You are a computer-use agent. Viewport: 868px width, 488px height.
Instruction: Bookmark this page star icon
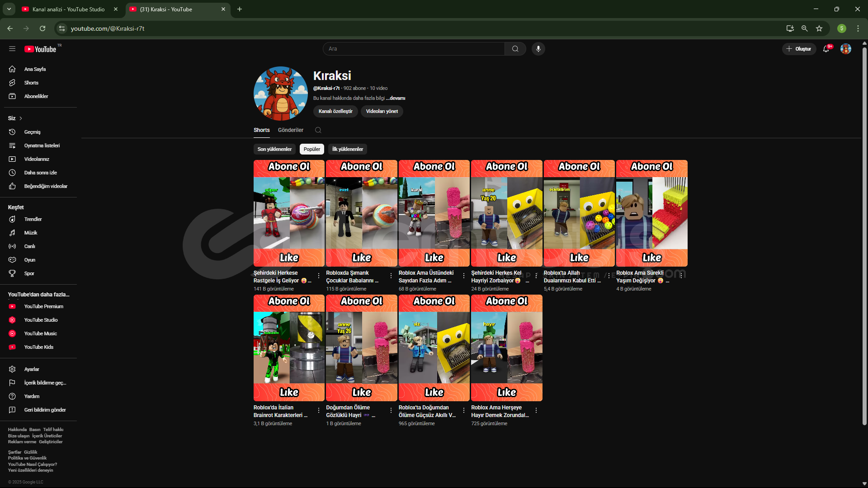point(819,28)
